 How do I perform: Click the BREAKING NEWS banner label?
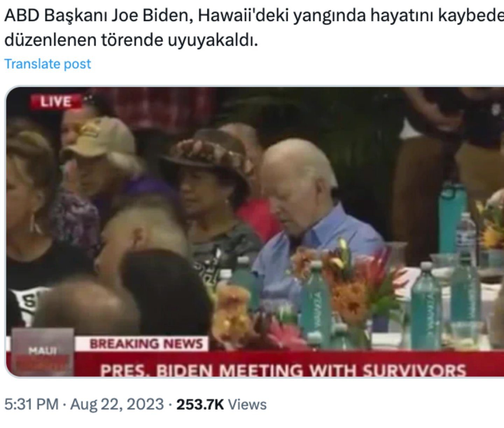click(146, 344)
